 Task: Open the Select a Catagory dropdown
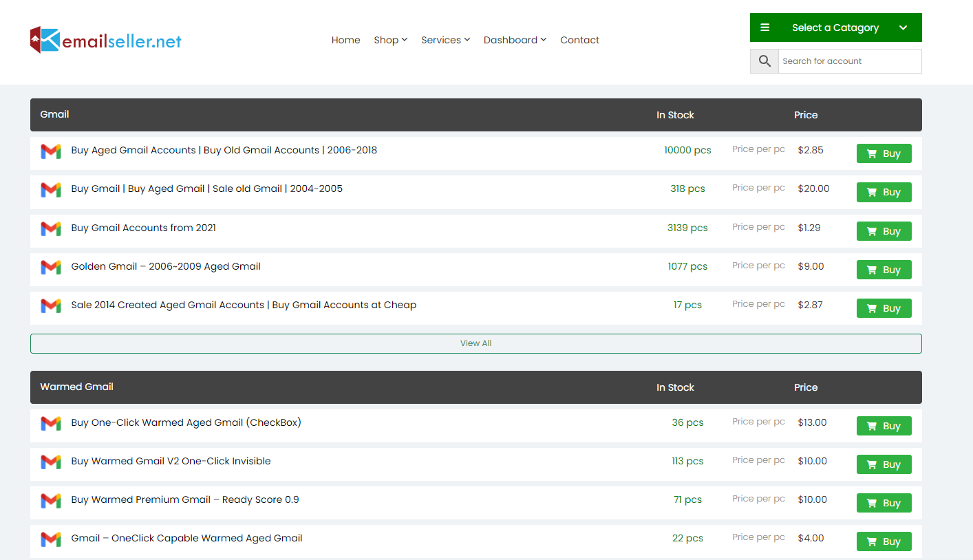(x=836, y=28)
